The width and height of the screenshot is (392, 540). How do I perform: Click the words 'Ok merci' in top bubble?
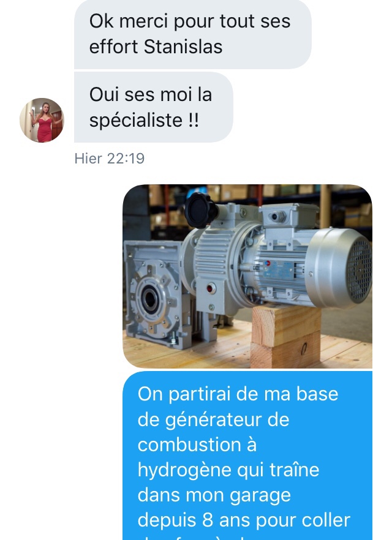[x=129, y=21]
